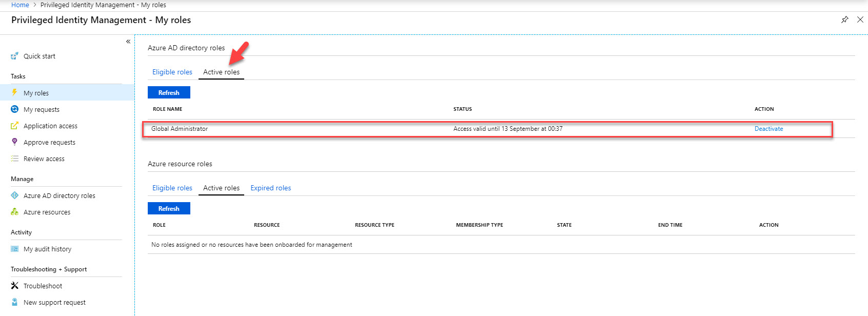Collapse the sidebar with the double chevron
This screenshot has width=868, height=316.
(x=128, y=42)
